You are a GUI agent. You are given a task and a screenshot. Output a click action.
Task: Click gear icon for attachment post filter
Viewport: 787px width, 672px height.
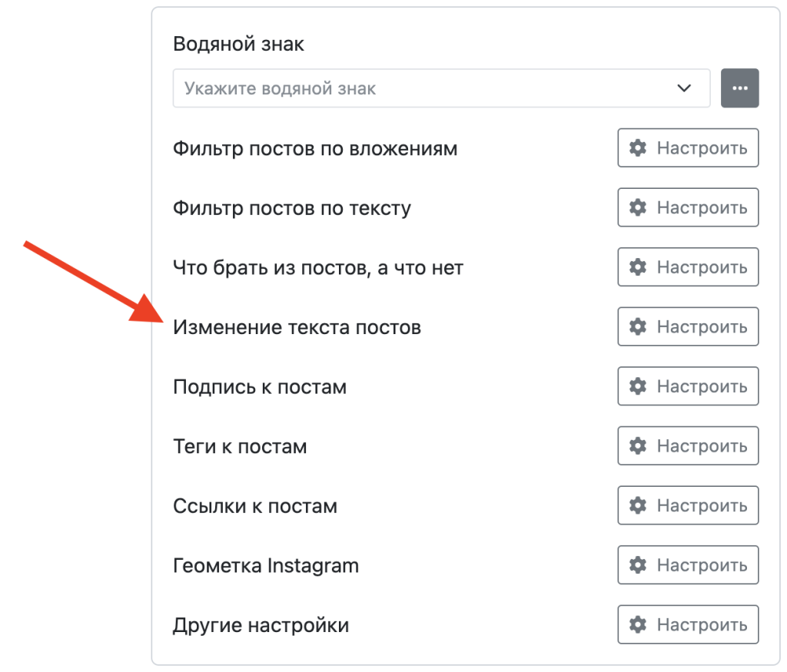point(638,148)
